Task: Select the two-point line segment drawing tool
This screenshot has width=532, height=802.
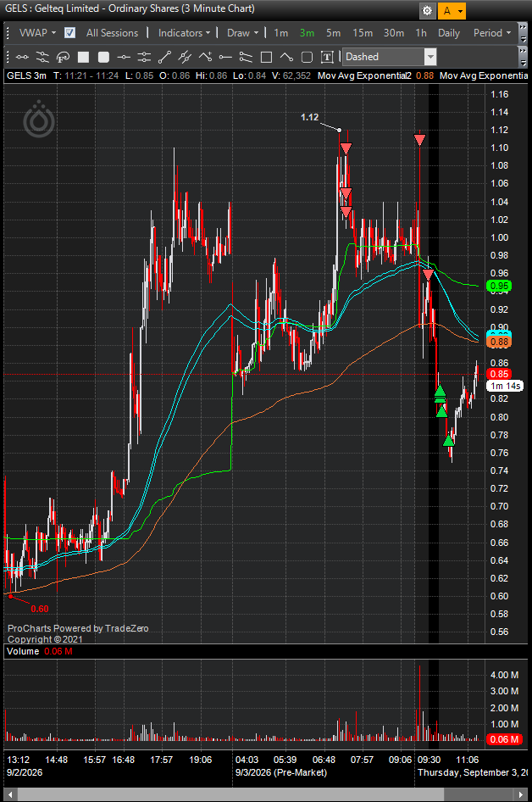Action: pyautogui.click(x=22, y=57)
